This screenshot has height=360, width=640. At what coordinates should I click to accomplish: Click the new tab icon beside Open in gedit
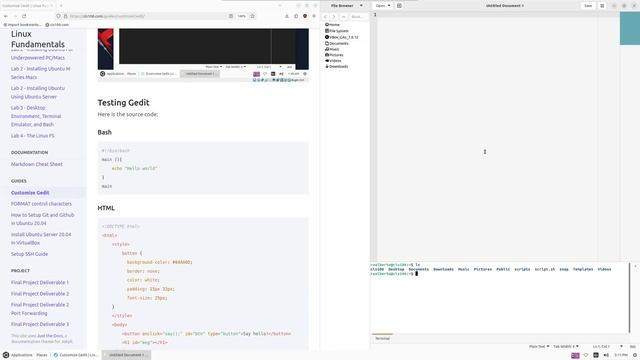click(399, 6)
